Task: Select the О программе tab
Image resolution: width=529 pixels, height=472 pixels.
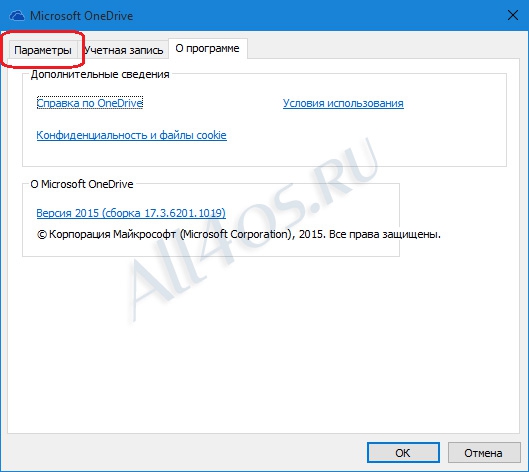Action: click(x=207, y=49)
